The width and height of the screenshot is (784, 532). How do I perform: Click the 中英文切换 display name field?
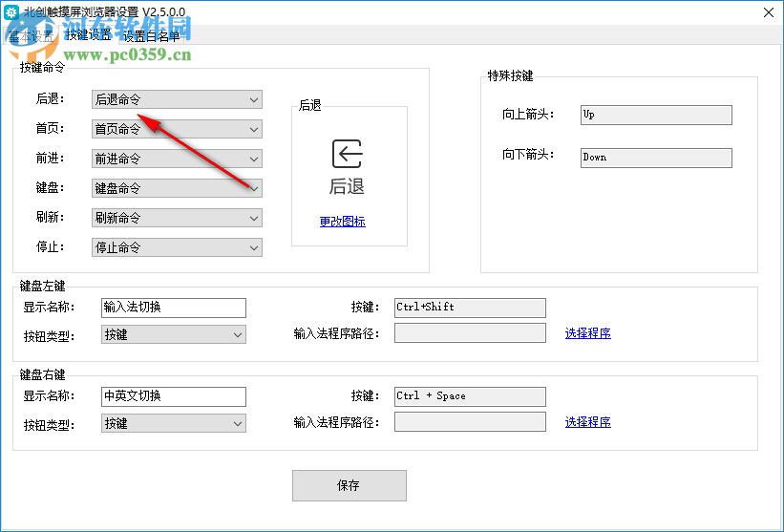(174, 397)
